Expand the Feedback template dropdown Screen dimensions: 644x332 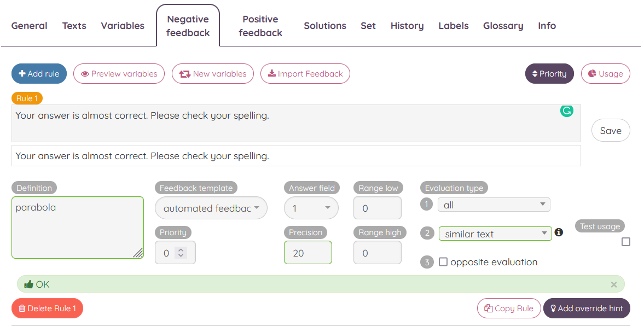click(211, 208)
